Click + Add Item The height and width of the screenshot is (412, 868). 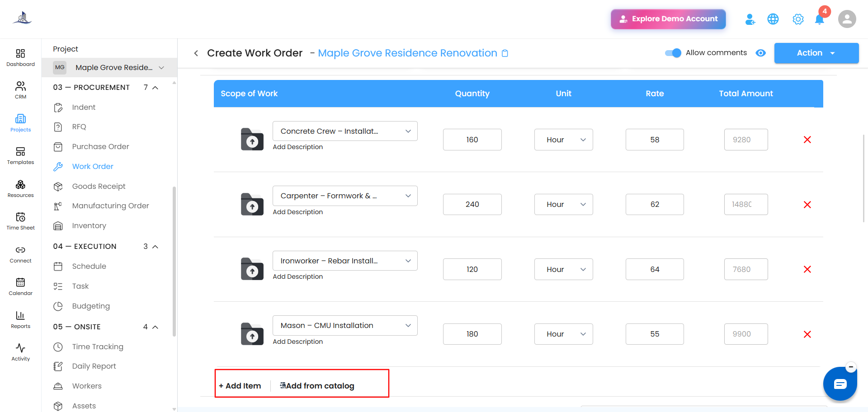tap(240, 386)
